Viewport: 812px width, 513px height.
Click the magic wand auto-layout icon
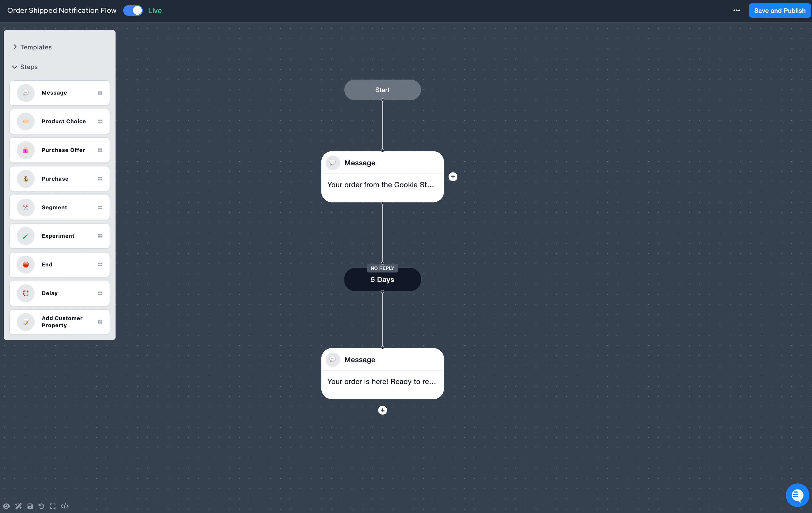click(18, 506)
